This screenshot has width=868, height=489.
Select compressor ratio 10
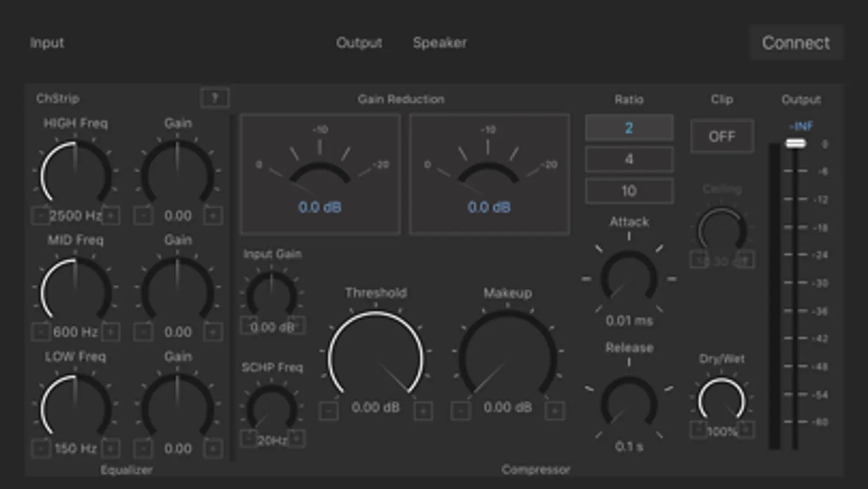click(x=629, y=191)
